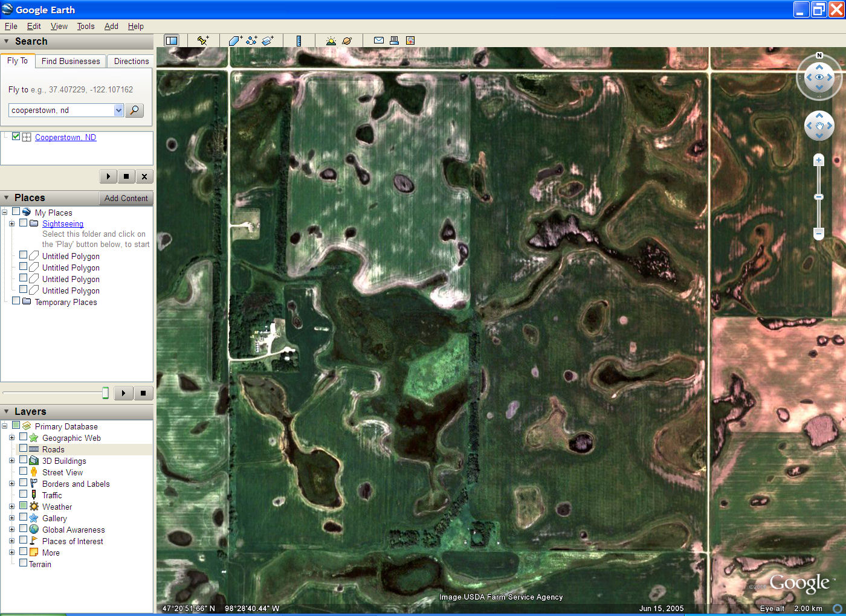Open the Cooperstown, ND result link
846x616 pixels.
[x=65, y=137]
